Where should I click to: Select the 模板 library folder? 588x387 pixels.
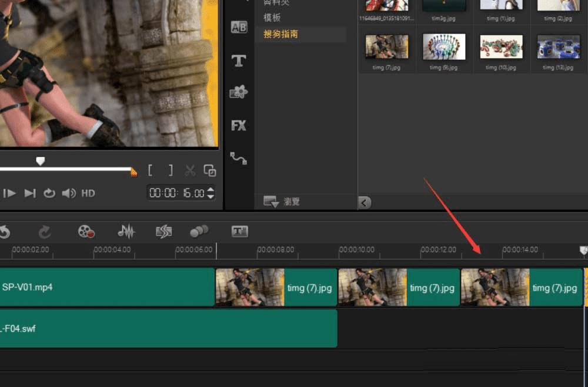click(x=272, y=18)
